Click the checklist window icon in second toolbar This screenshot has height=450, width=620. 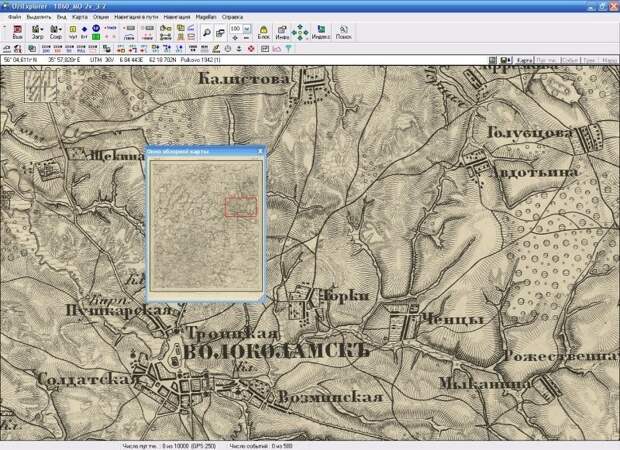[x=265, y=49]
